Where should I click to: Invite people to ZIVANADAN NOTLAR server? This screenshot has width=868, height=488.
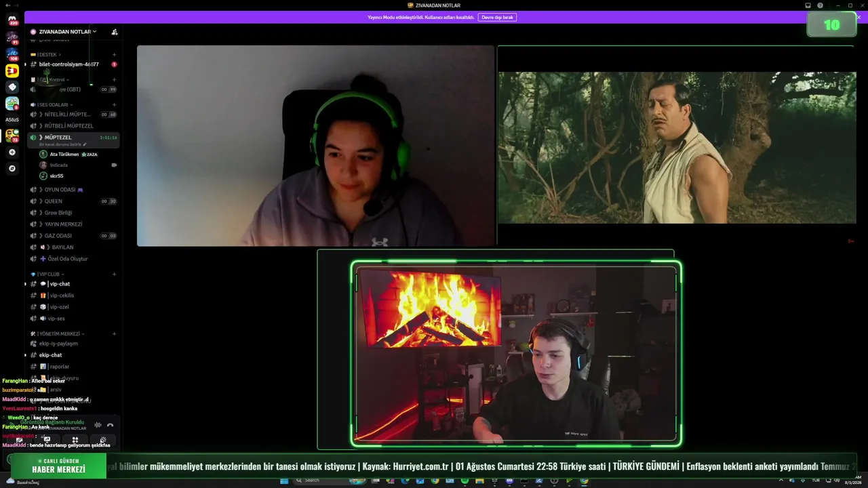point(115,32)
